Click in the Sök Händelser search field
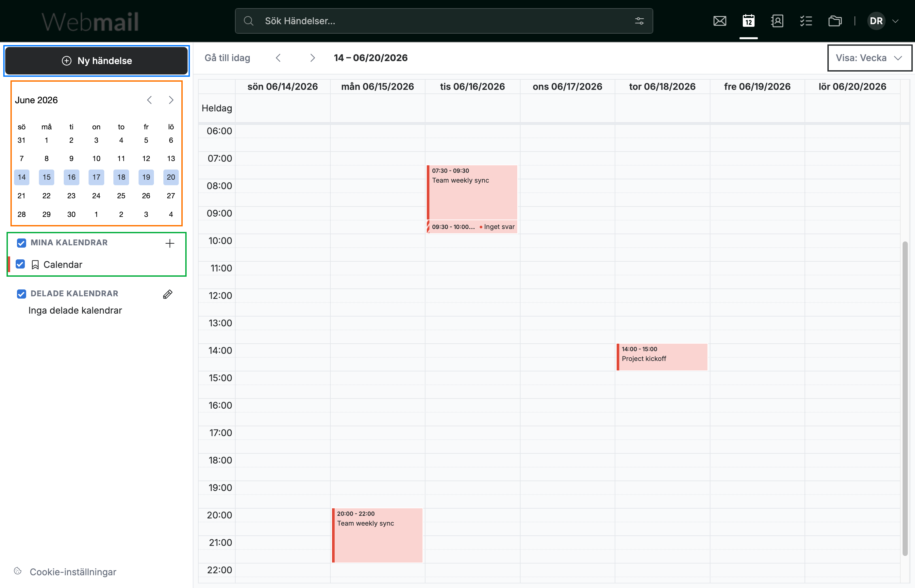Viewport: 915px width, 588px height. point(443,21)
